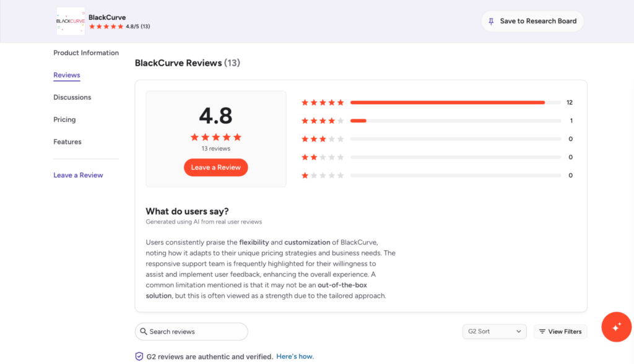Click the G2 Sort chevron arrow
Screen dimensions: 634x364
coord(519,331)
